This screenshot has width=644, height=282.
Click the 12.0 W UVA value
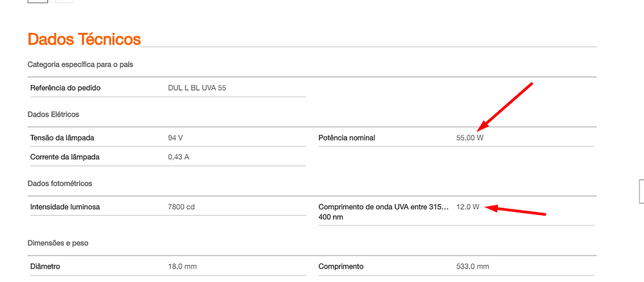click(x=468, y=207)
